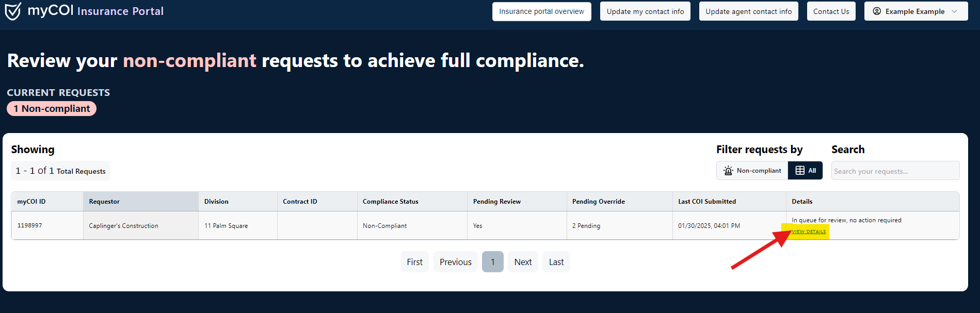Go to First page of results

click(414, 262)
